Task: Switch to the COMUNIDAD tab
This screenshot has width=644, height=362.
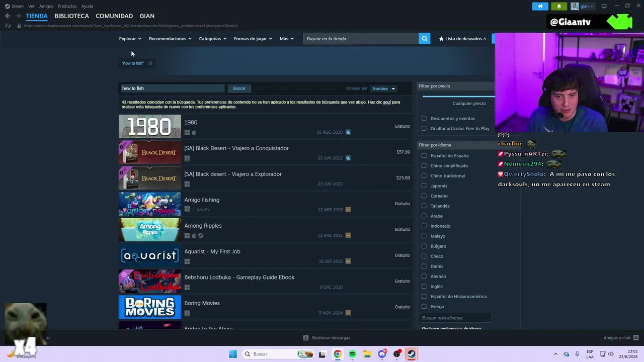Action: pyautogui.click(x=114, y=16)
